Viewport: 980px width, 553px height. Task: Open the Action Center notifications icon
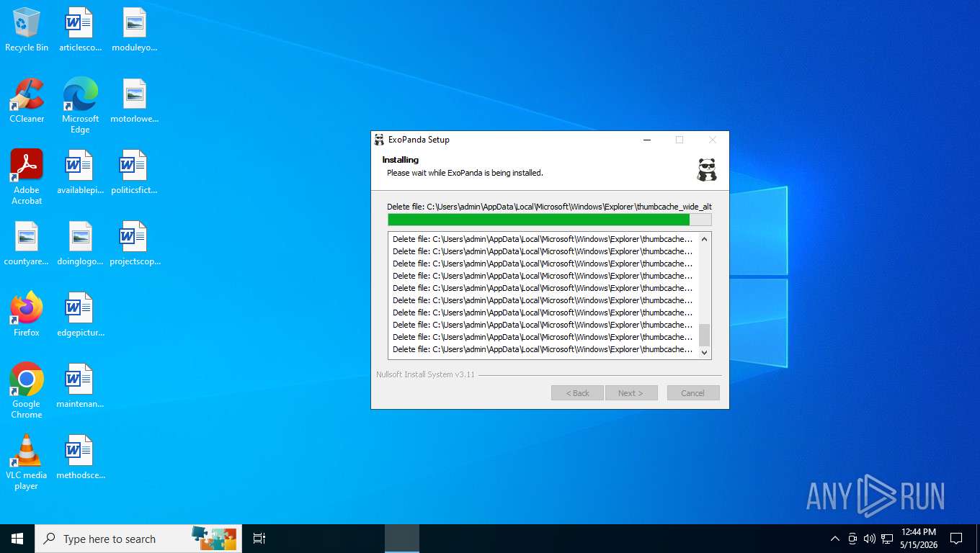pos(956,539)
